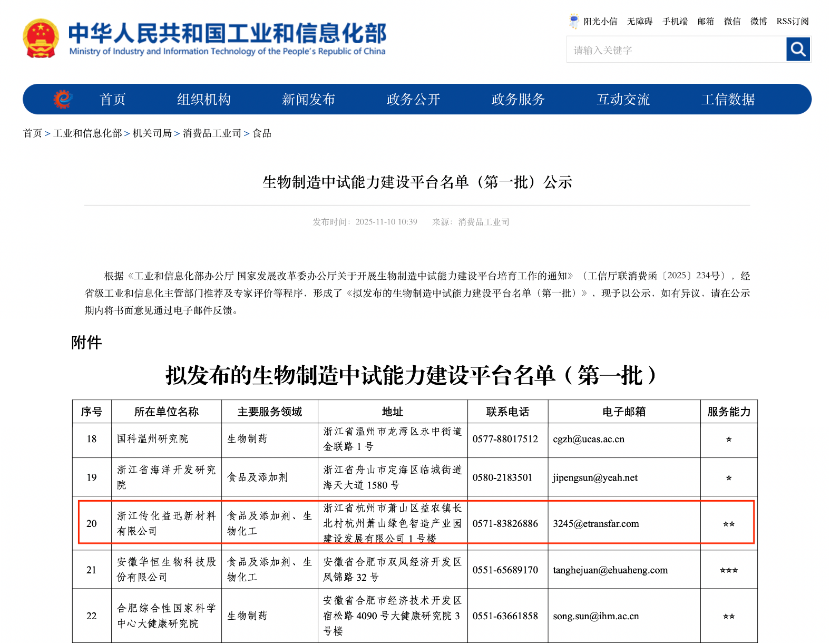The width and height of the screenshot is (830, 644).
Task: Open the 工信数据 navigation item
Action: click(728, 100)
